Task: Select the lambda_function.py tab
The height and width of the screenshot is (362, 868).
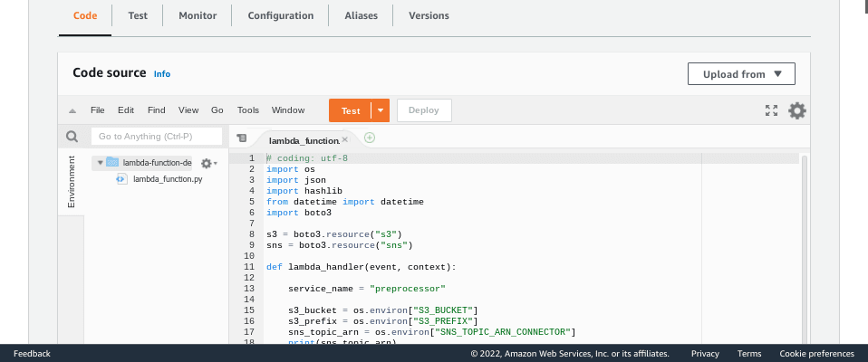Action: click(x=304, y=140)
